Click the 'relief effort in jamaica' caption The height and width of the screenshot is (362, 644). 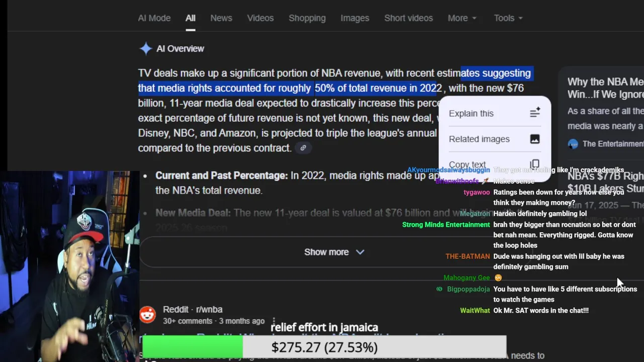[324, 328]
